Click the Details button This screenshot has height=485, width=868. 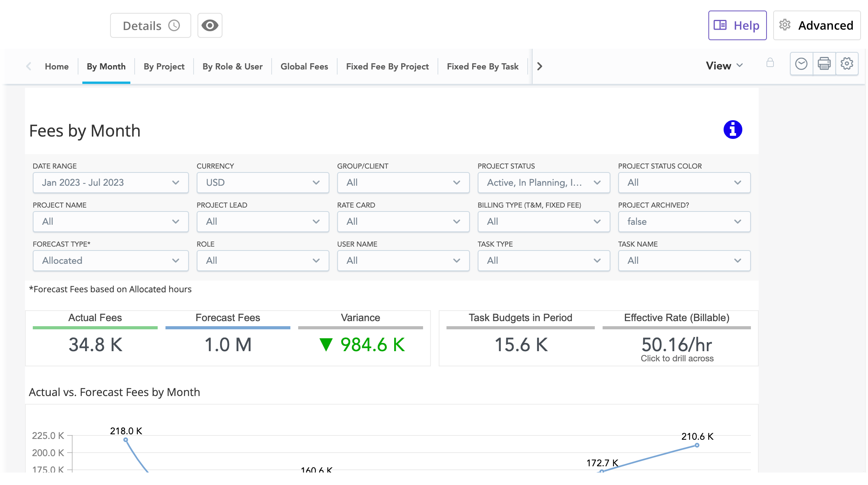pos(150,25)
